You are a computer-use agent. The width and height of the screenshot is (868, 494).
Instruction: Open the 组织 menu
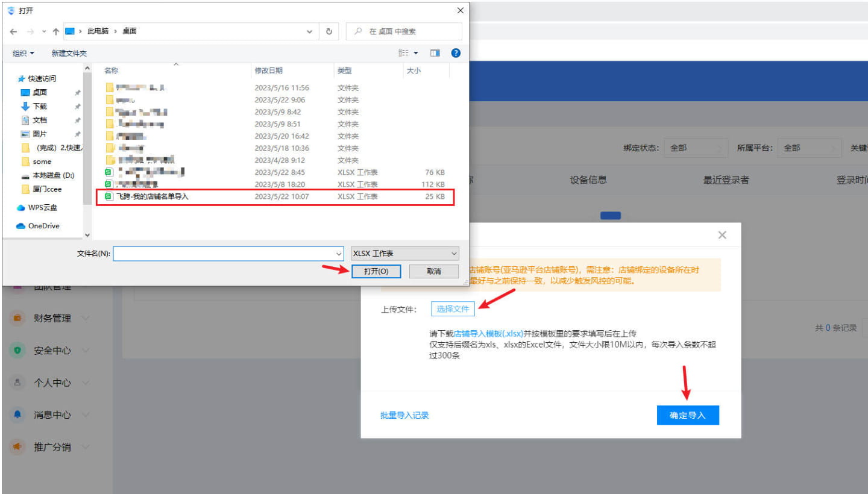(x=22, y=52)
